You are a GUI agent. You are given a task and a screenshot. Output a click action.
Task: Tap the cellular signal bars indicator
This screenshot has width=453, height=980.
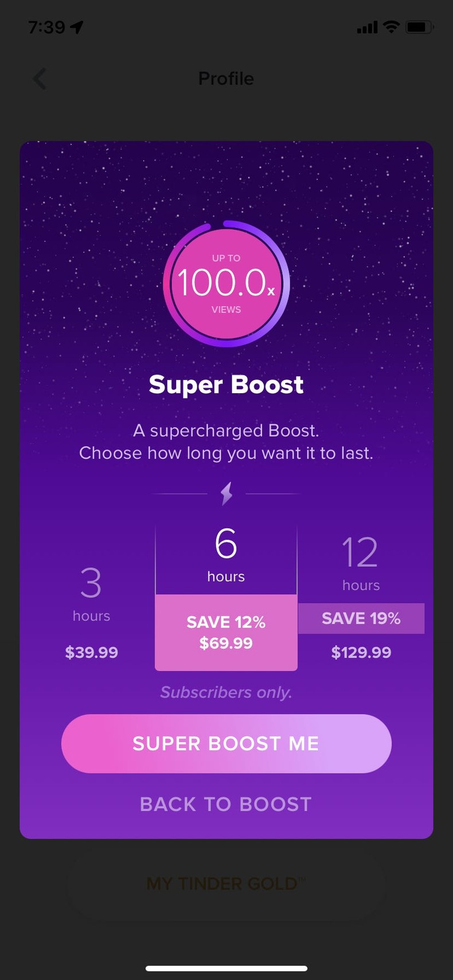[366, 26]
